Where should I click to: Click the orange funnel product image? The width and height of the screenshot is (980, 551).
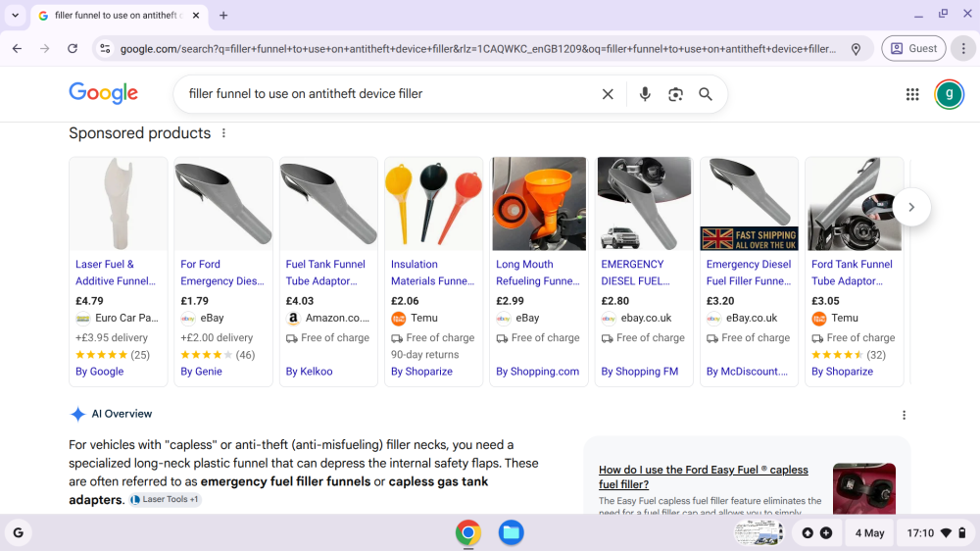(x=539, y=203)
